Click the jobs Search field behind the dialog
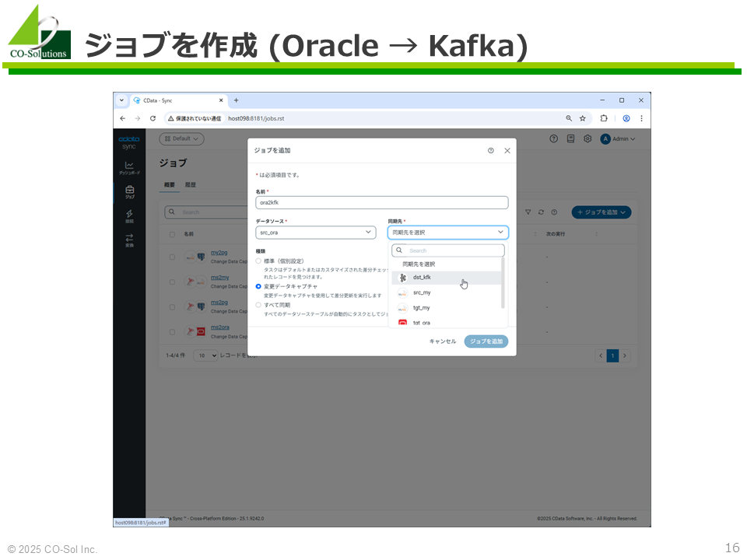This screenshot has width=747, height=560. [x=205, y=212]
